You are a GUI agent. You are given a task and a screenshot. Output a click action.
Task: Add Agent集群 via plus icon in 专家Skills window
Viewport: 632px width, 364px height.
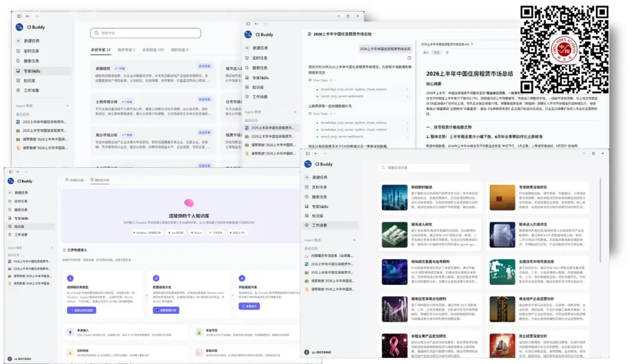(67, 105)
